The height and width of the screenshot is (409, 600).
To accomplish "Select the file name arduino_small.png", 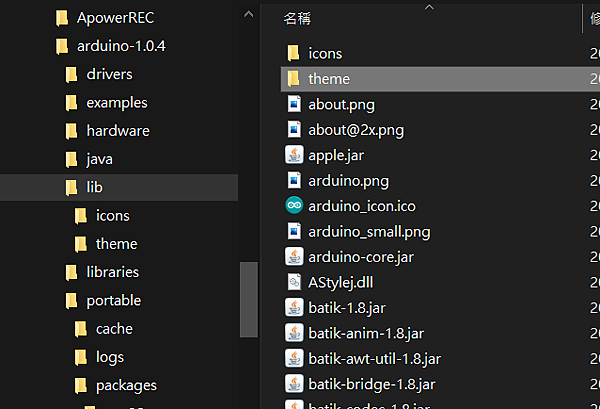I will (x=369, y=232).
